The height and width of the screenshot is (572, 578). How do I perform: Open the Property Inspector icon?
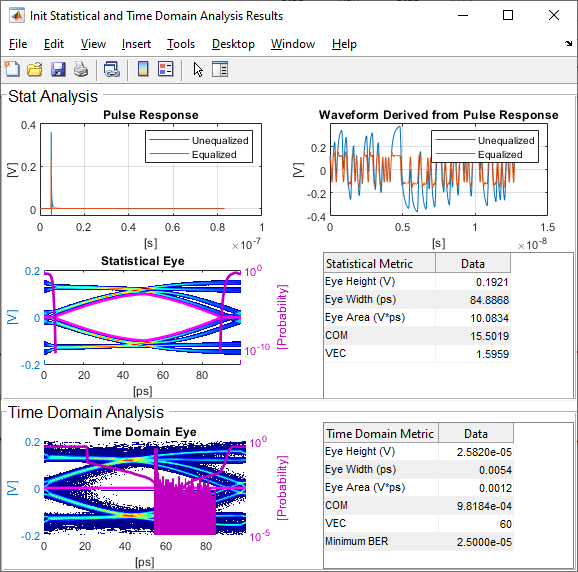(x=220, y=69)
